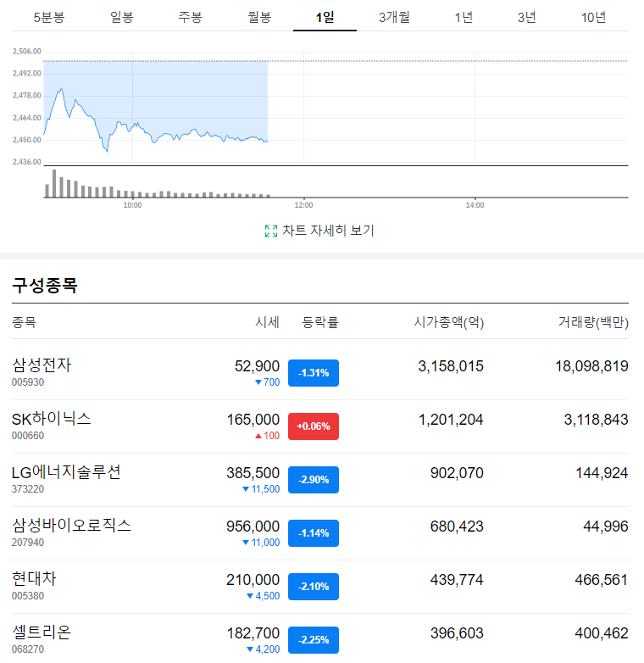Open the LG에너지솔루션 stock row
Viewport: 644px width, 663px height.
pyautogui.click(x=320, y=480)
